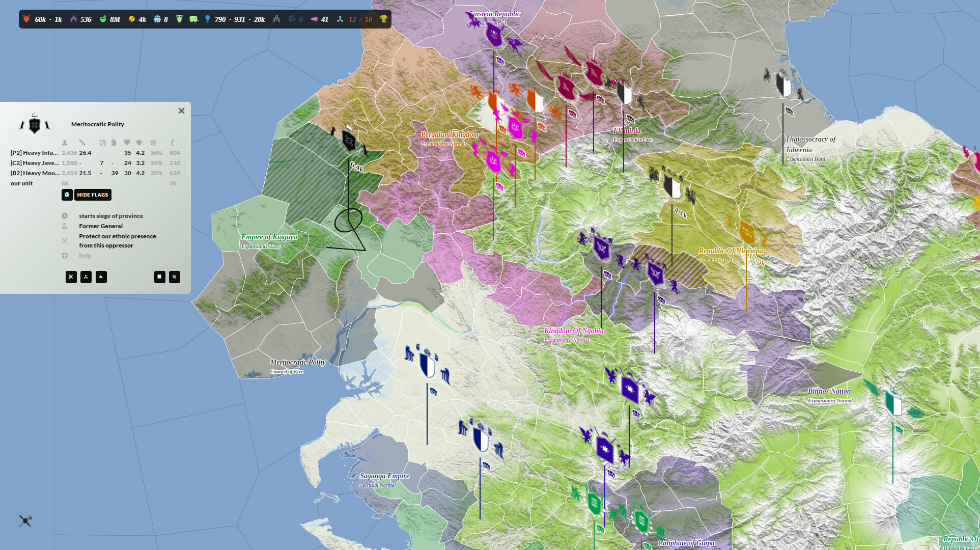Open the light bulb research icon
This screenshot has width=980, height=550.
click(209, 19)
